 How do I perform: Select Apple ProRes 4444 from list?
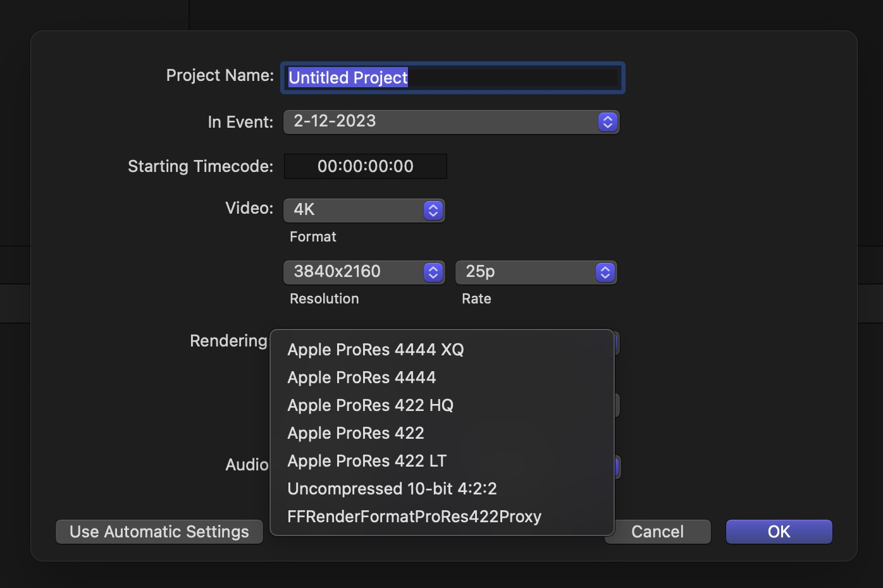click(x=362, y=377)
